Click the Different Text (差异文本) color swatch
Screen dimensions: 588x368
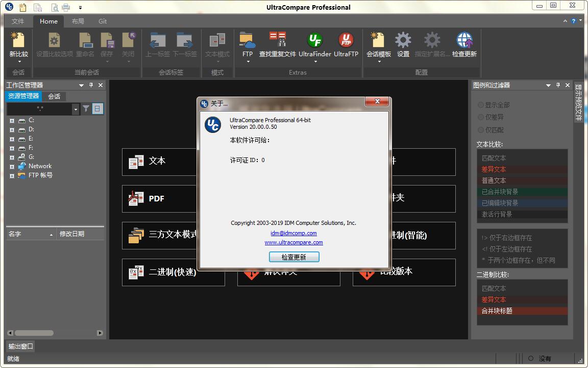(x=522, y=169)
